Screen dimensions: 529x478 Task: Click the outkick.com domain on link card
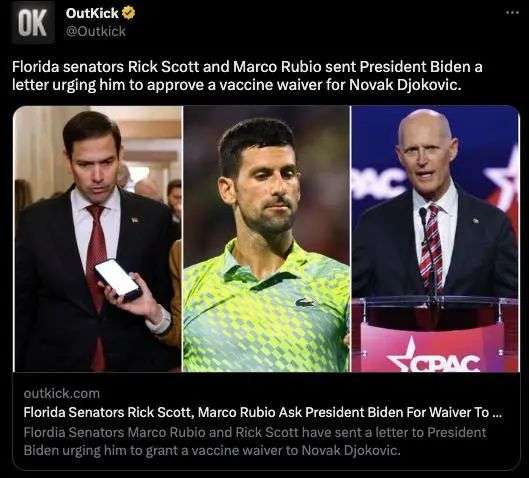[62, 394]
